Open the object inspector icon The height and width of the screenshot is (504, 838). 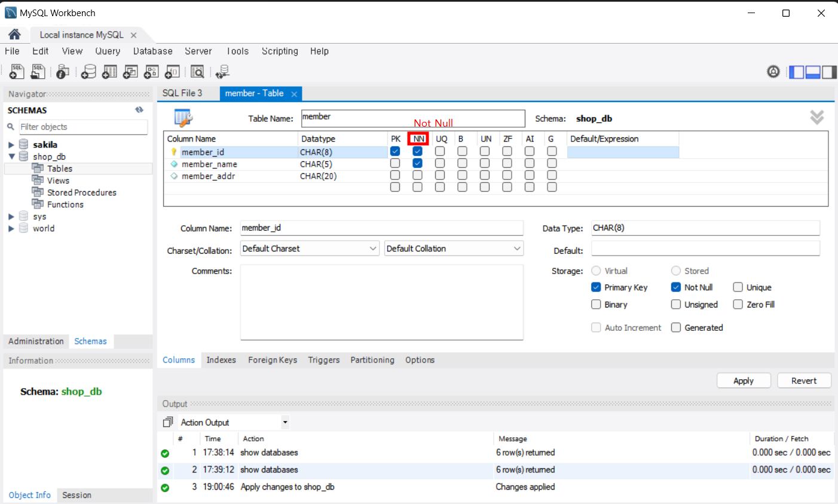(63, 72)
